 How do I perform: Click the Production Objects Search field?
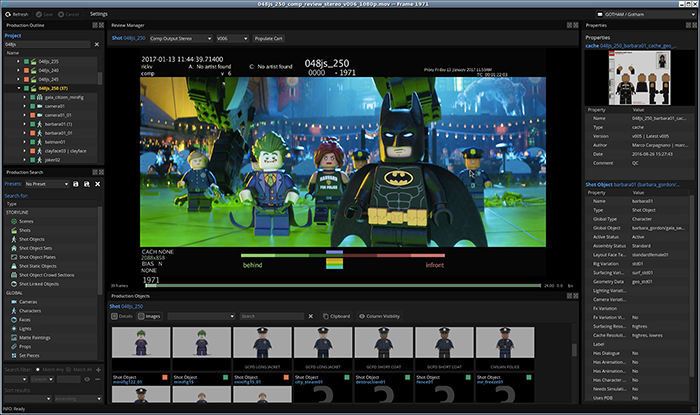(272, 316)
